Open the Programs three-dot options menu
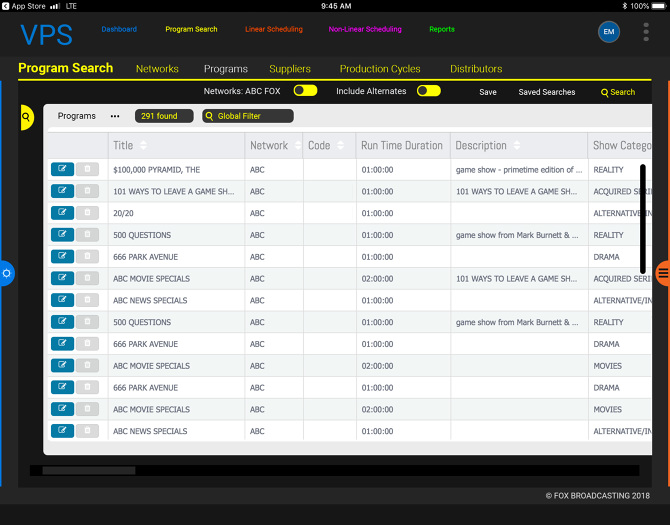 (115, 116)
